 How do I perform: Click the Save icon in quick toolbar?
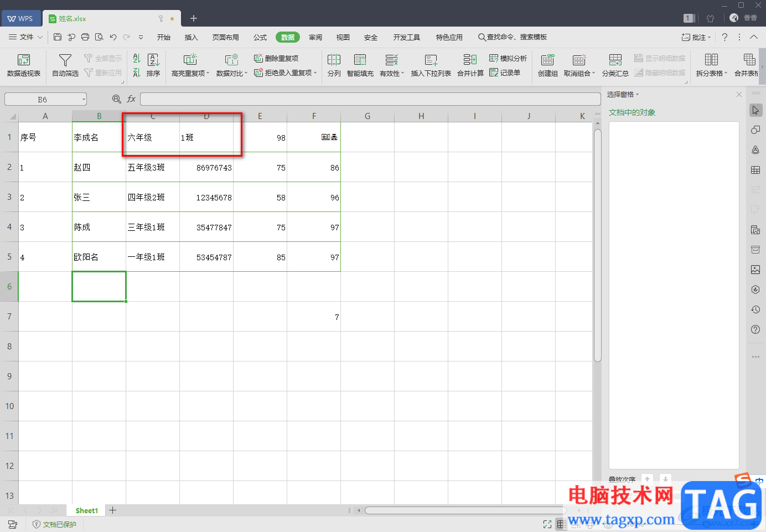click(58, 37)
